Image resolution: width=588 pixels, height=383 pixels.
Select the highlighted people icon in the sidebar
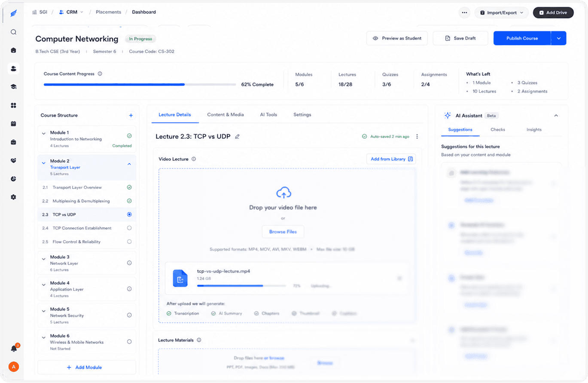click(x=13, y=68)
